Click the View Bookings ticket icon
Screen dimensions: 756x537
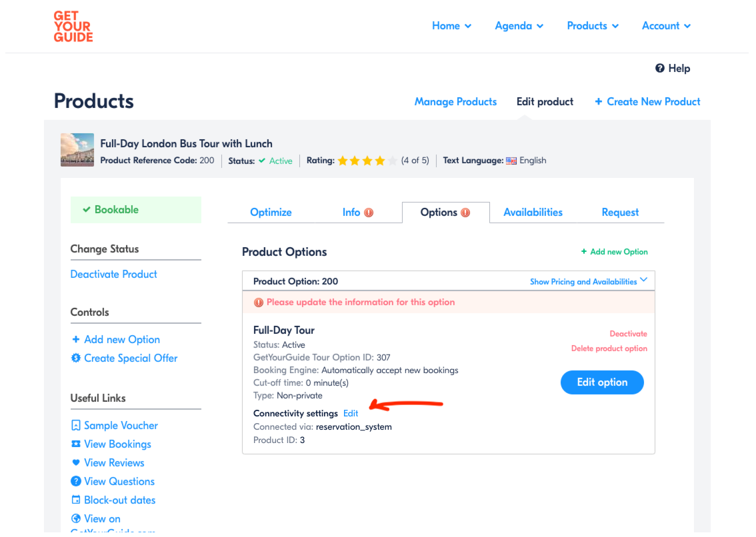coord(76,444)
